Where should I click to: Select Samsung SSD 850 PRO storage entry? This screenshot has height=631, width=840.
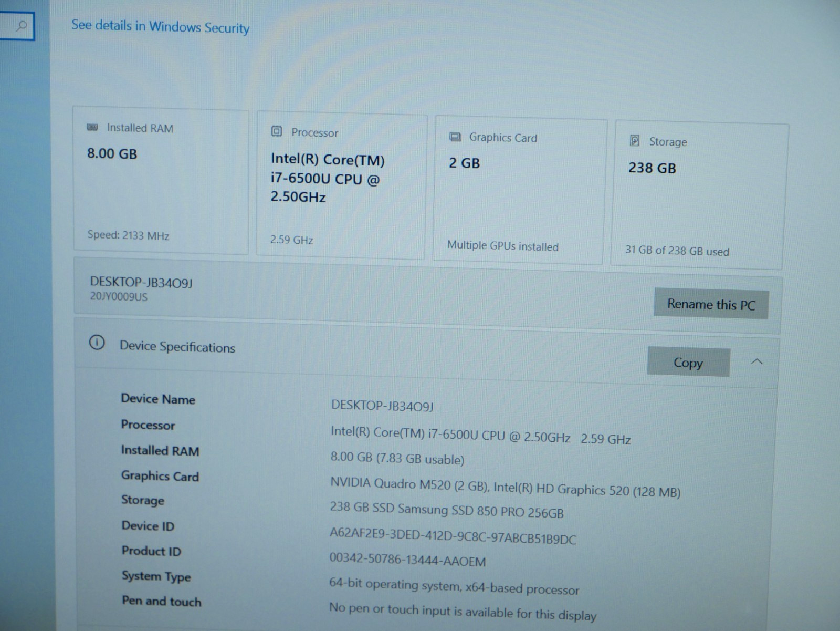pos(447,510)
